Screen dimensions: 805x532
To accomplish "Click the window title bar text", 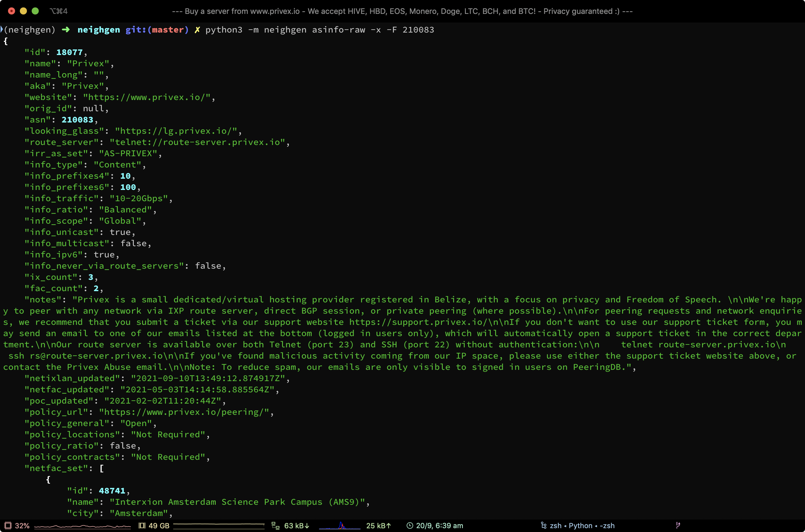I will (402, 11).
